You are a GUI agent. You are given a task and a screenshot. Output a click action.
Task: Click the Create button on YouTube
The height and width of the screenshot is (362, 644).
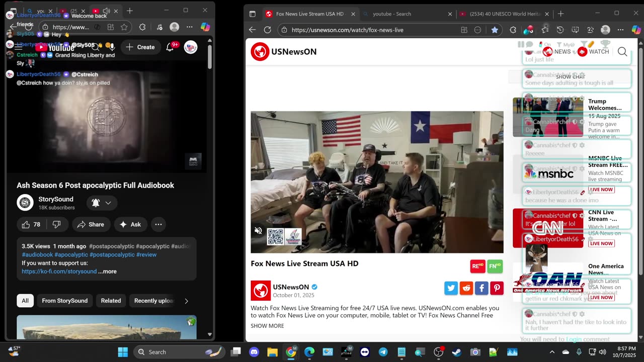[140, 47]
